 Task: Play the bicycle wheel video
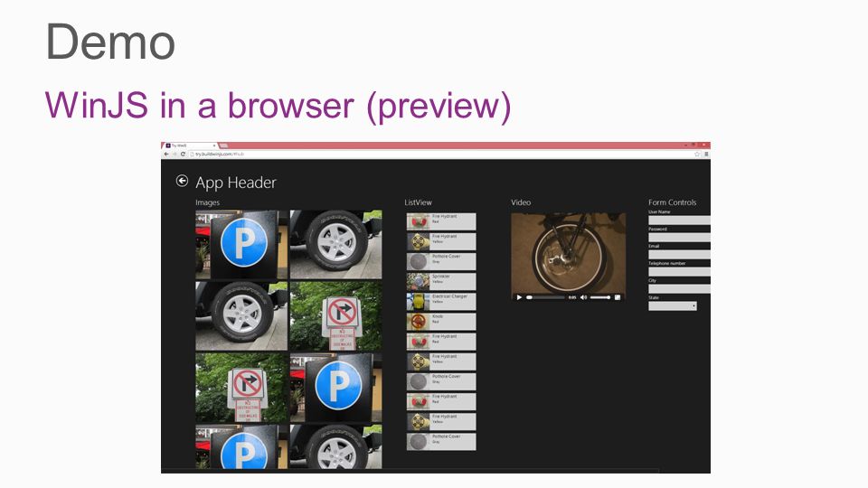(x=519, y=297)
